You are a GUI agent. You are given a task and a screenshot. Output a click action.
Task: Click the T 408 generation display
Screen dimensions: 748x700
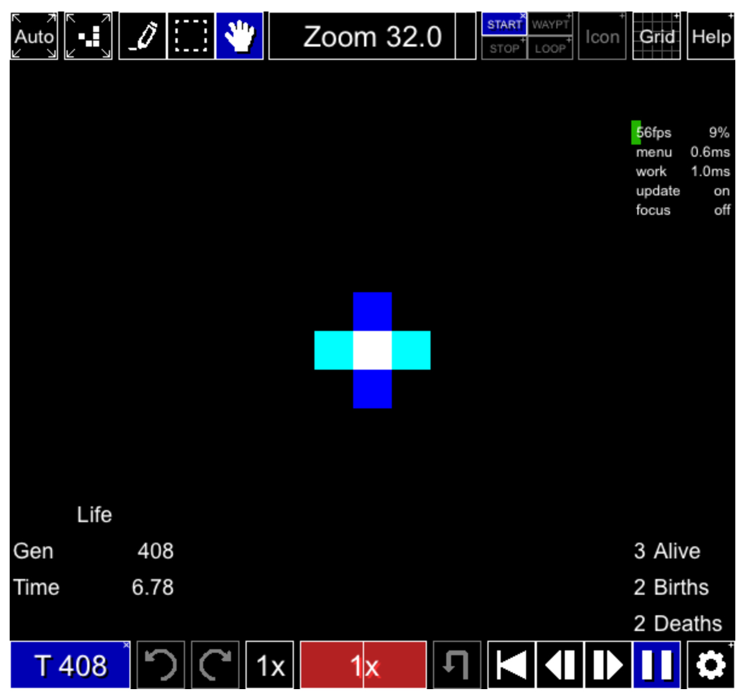click(x=70, y=665)
